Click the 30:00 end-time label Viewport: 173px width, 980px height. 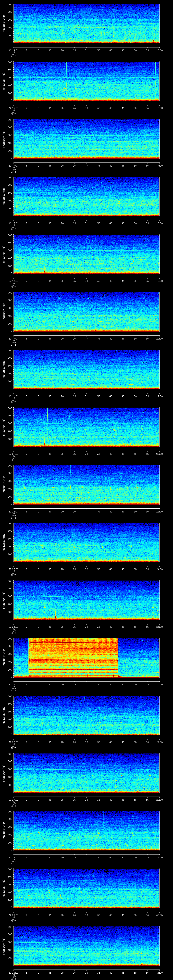(159, 915)
